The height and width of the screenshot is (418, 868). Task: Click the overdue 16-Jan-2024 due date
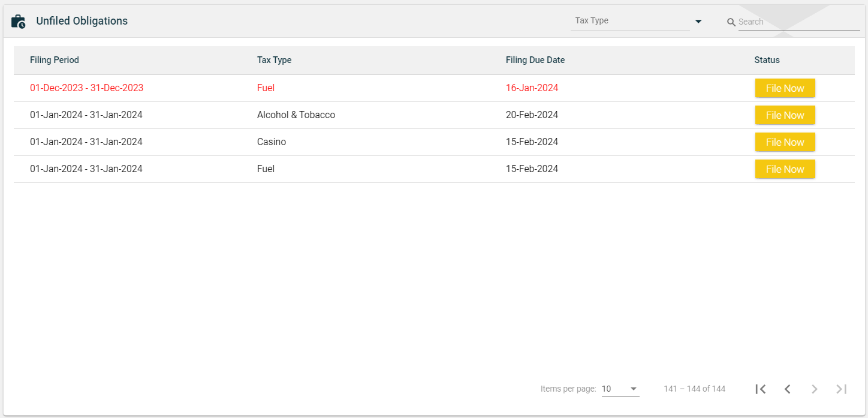[532, 88]
